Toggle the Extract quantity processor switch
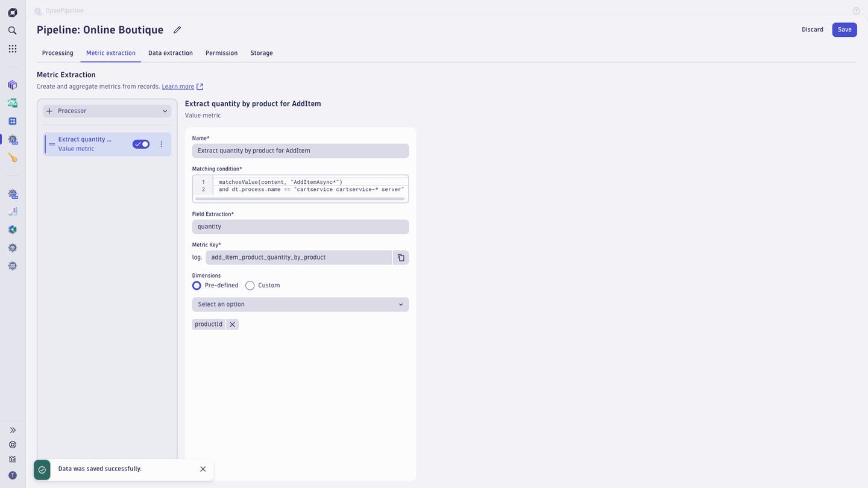This screenshot has height=488, width=868. tap(141, 144)
